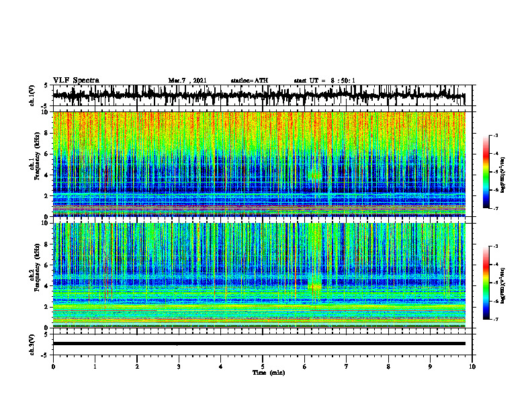Click the color bar beside ch.1 spectrogram
532x411 pixels.
point(486,172)
